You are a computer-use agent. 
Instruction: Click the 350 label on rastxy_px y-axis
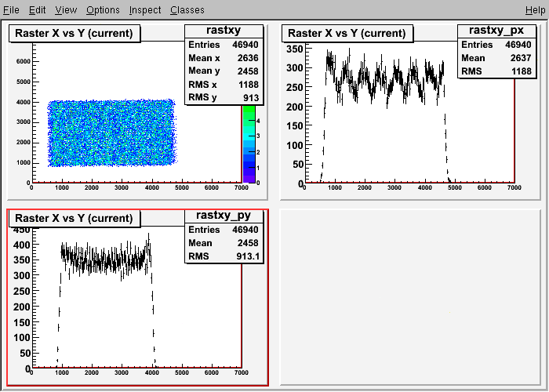click(x=294, y=49)
